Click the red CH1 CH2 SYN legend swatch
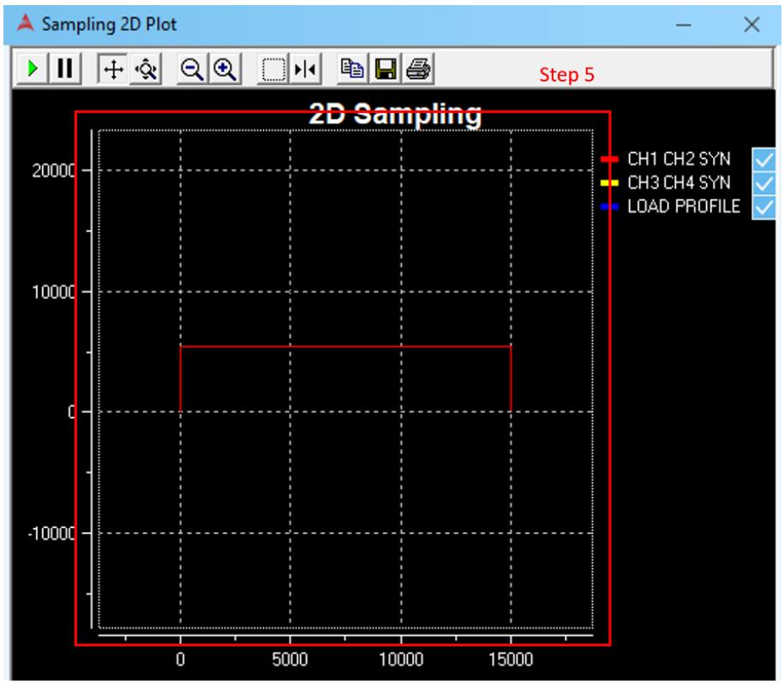The height and width of the screenshot is (684, 784). 609,159
